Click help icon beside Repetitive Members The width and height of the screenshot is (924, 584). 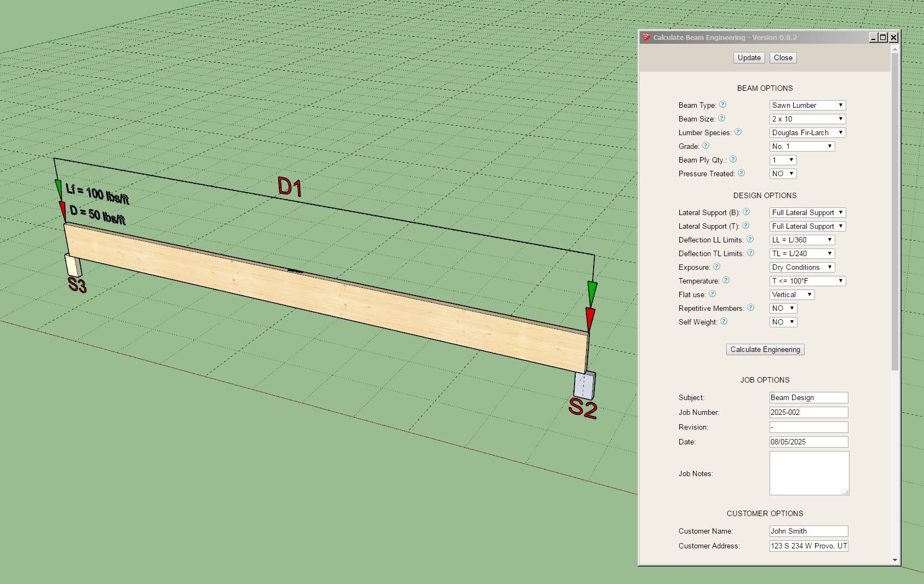[x=750, y=308]
